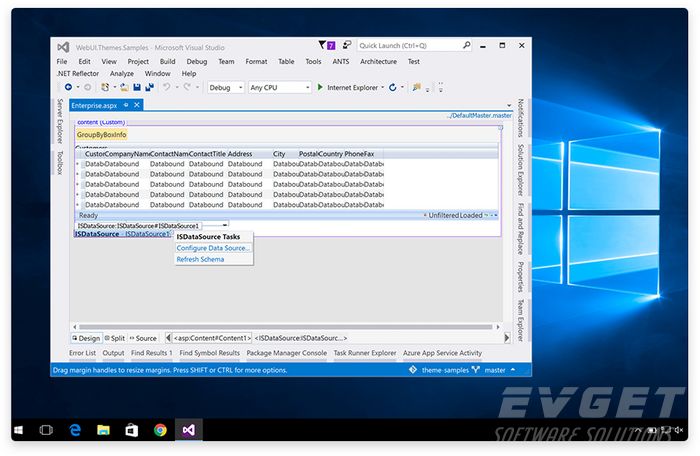The image size is (700, 456).
Task: Open the Internet Explorer browser dropdown arrow
Action: click(x=383, y=88)
